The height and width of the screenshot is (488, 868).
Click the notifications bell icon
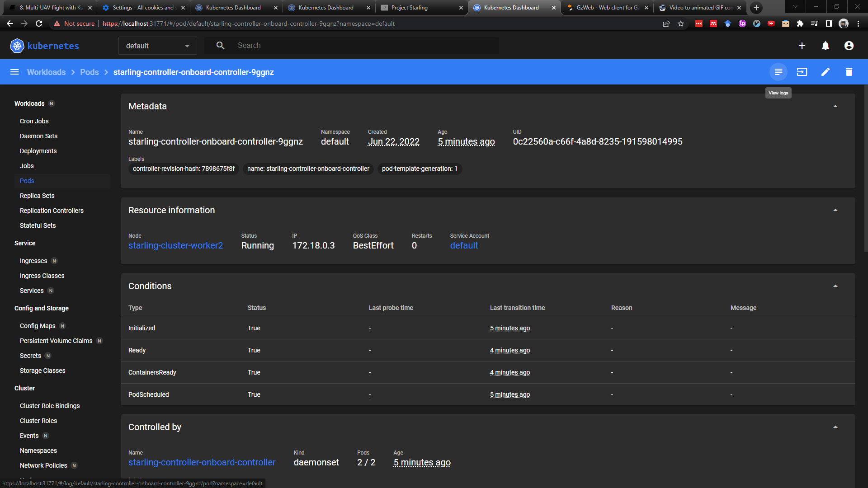click(825, 46)
